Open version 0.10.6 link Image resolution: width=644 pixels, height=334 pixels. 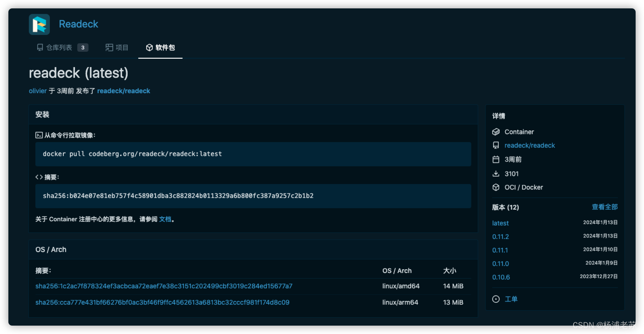[x=501, y=277]
